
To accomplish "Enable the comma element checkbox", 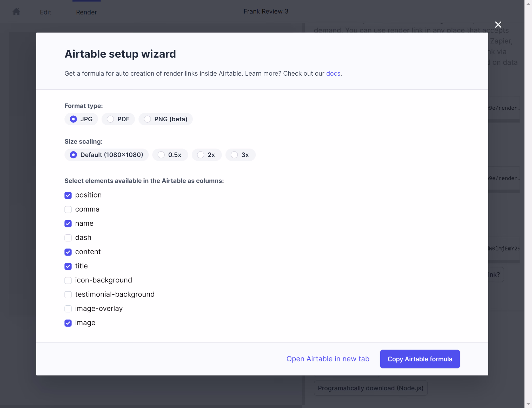I will (68, 209).
